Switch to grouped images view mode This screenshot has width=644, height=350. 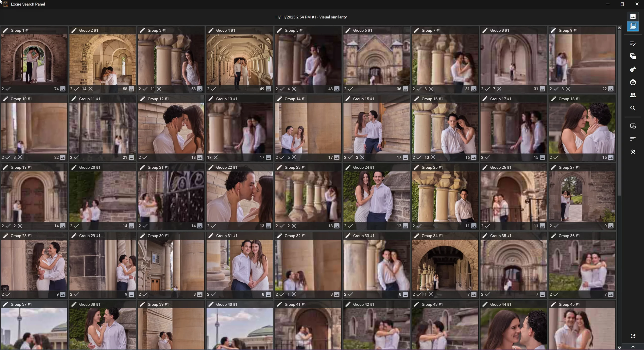point(633,26)
